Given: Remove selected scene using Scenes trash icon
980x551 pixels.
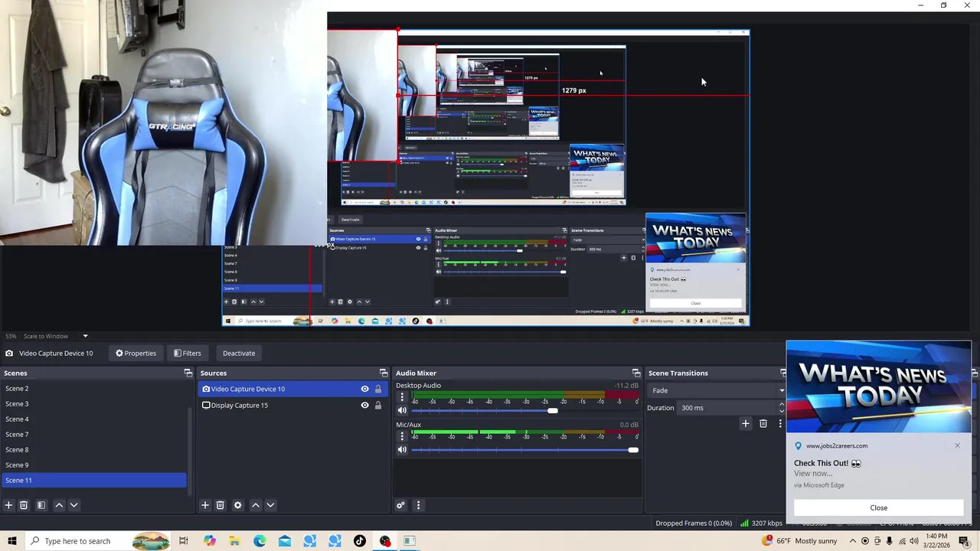Looking at the screenshot, I should (24, 505).
